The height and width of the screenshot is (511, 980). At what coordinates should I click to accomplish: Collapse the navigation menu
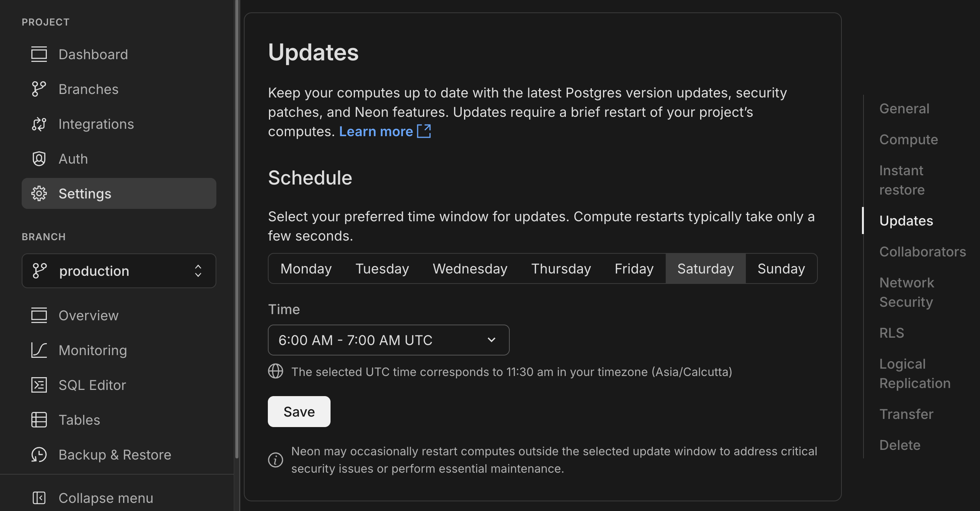(x=39, y=498)
